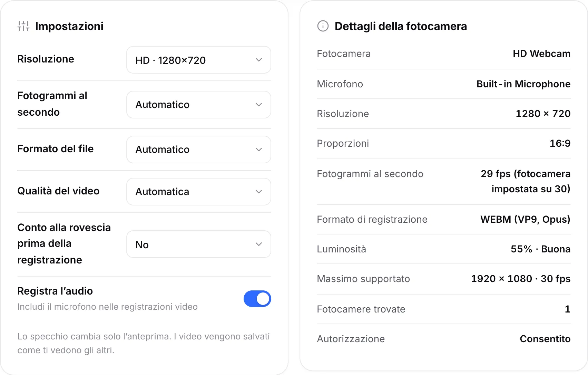The image size is (588, 375).
Task: Click the info icon beside Dettagli della fotocamera
Action: click(323, 26)
